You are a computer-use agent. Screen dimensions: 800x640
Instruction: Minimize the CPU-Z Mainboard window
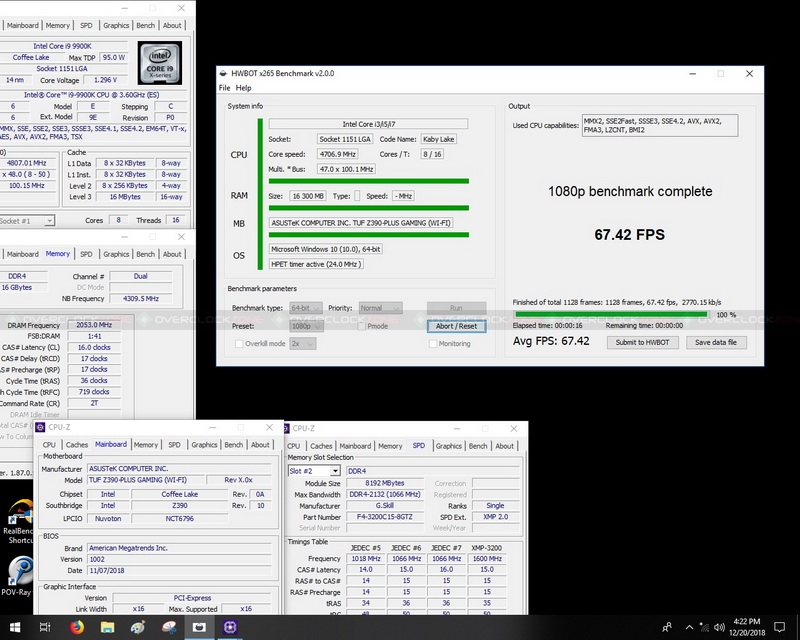coord(213,427)
